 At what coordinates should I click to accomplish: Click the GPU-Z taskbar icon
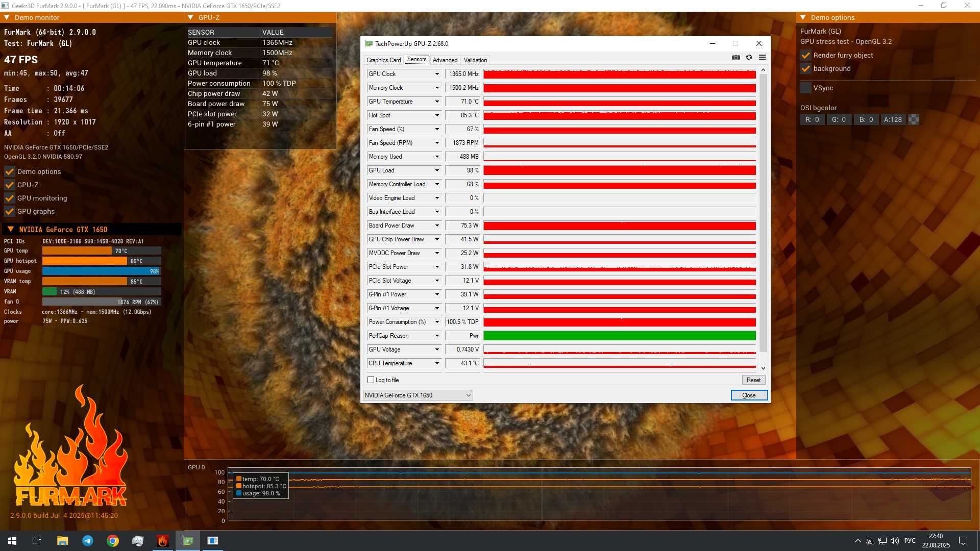[x=188, y=541]
